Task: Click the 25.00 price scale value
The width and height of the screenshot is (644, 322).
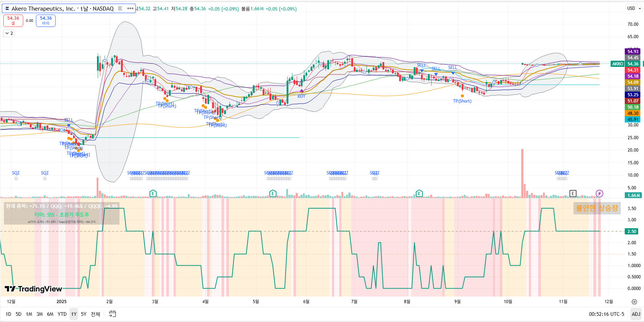Action: tap(633, 138)
